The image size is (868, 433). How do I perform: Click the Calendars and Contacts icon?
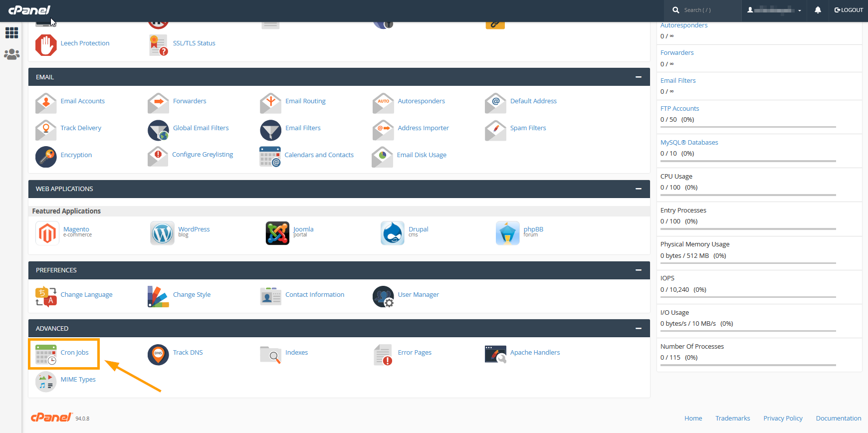pyautogui.click(x=270, y=157)
